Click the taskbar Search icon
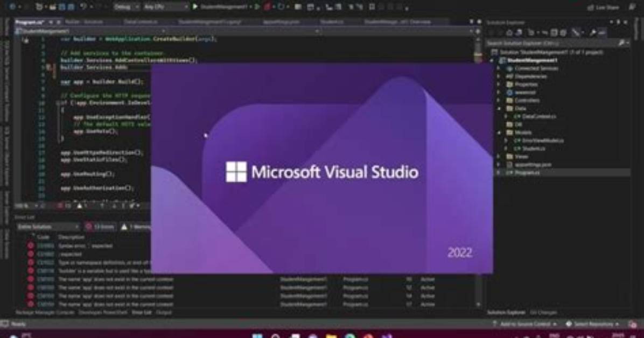 (x=276, y=336)
